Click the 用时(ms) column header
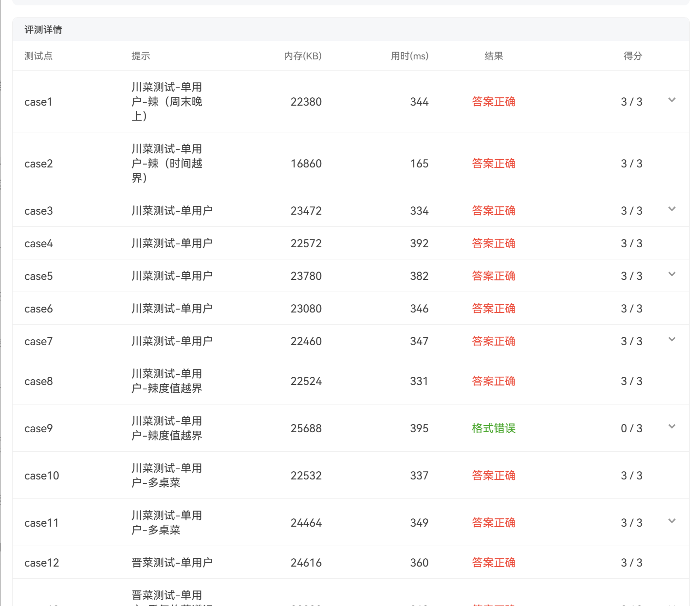700x606 pixels. click(409, 56)
